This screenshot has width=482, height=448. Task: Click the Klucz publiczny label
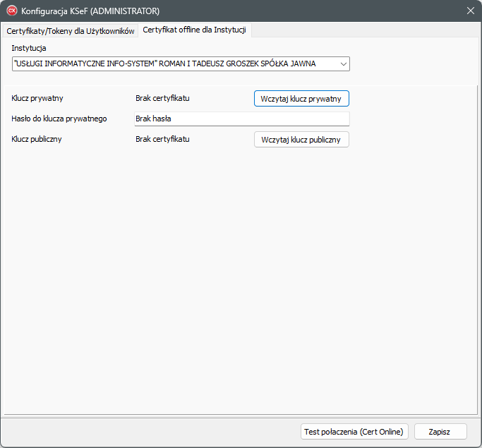pyautogui.click(x=37, y=139)
